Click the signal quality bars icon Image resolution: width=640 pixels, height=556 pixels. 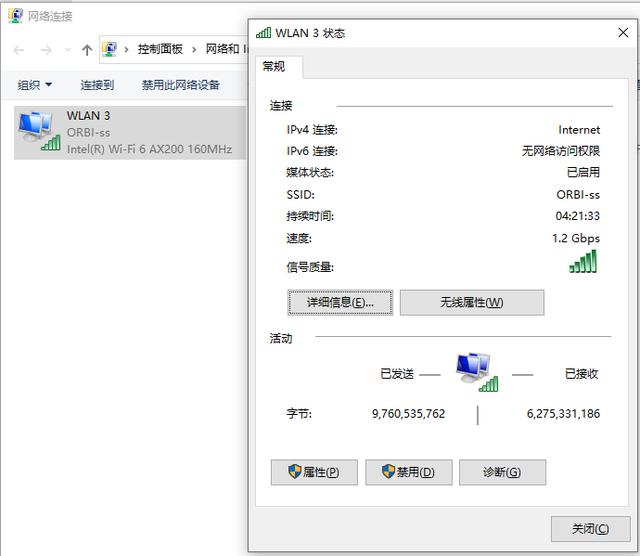point(583,261)
